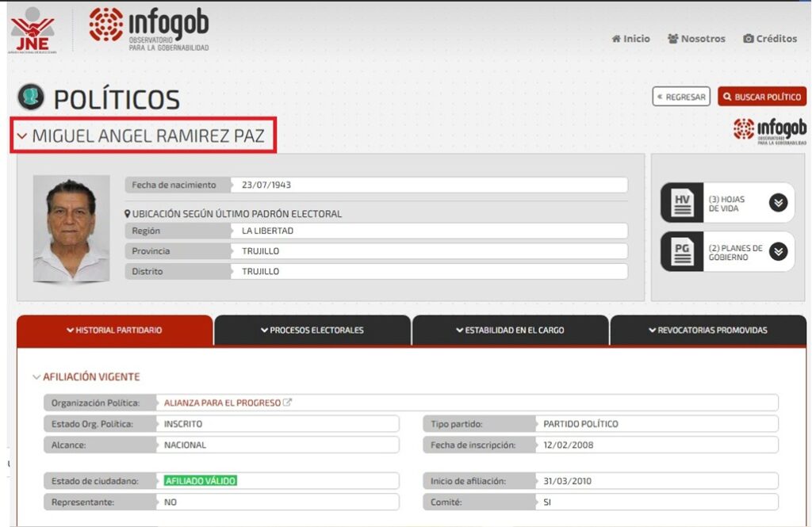Image resolution: width=812 pixels, height=527 pixels.
Task: Click the HV document icon
Action: pyautogui.click(x=682, y=203)
